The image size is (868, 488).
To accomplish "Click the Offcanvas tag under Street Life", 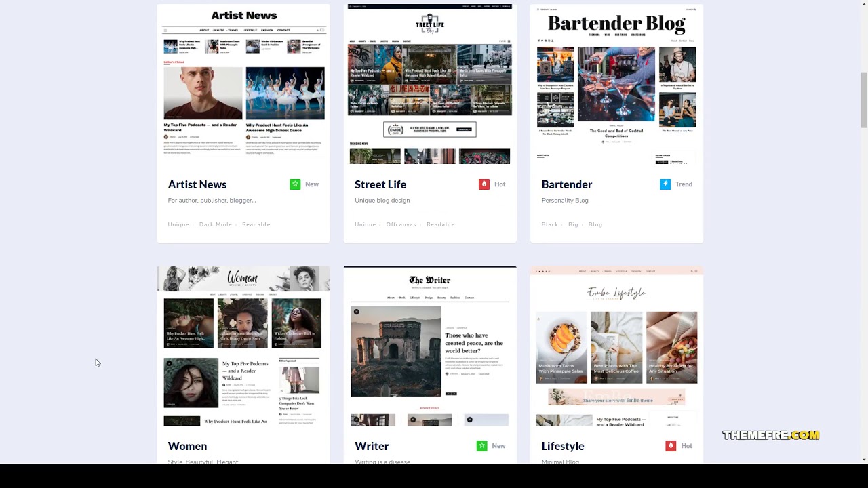I will [x=401, y=224].
